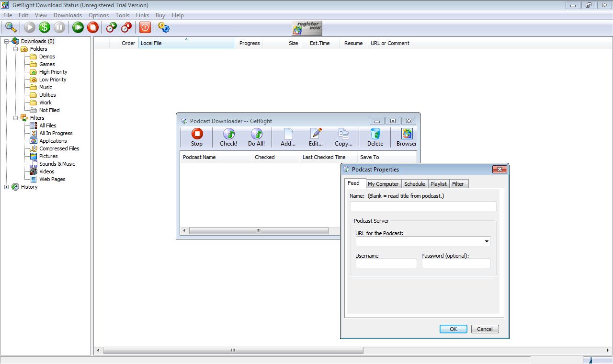613x364 pixels.
Task: Select the Work folder in tree
Action: [45, 102]
